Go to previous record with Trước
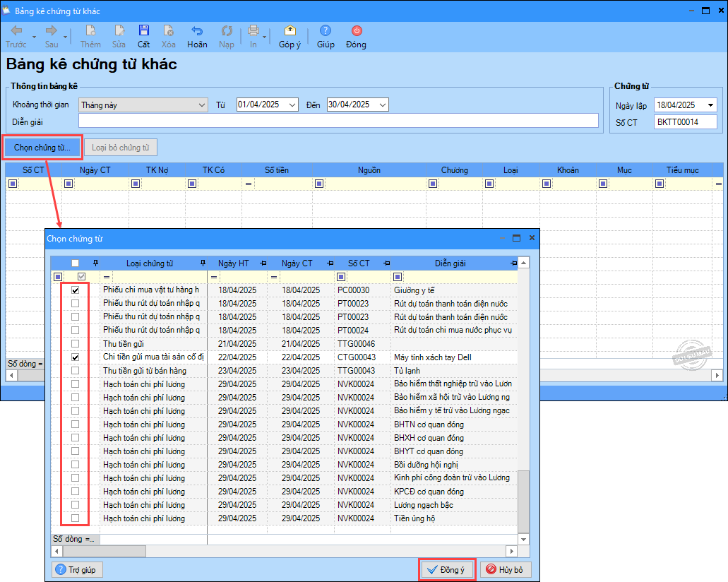 click(16, 37)
